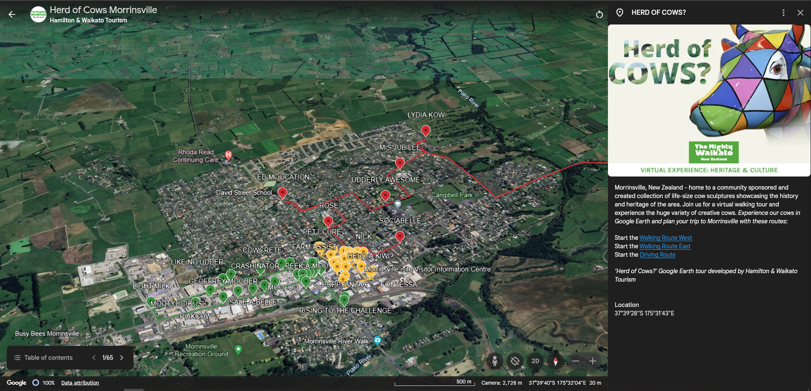Image resolution: width=811 pixels, height=391 pixels.
Task: Go back using the arrow icon
Action: click(x=12, y=14)
